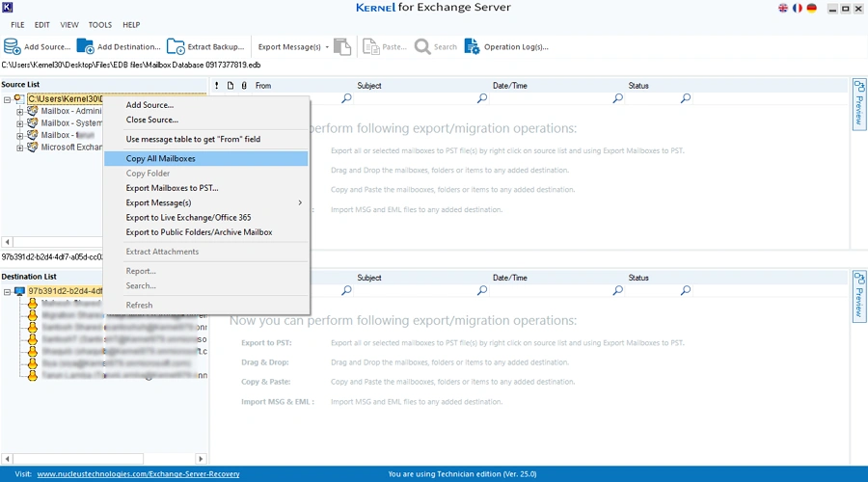Click the Extract Backup toolbar icon
The image size is (868, 482).
176,46
